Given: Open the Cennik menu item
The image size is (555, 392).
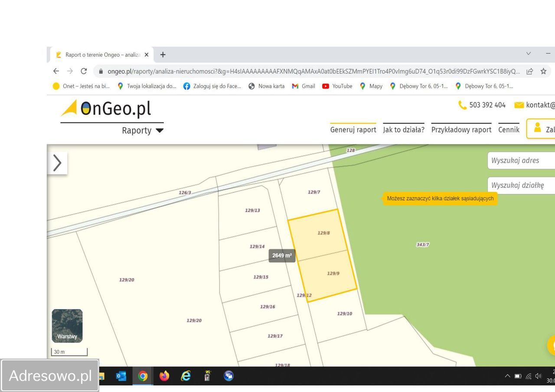Looking at the screenshot, I should pos(509,130).
